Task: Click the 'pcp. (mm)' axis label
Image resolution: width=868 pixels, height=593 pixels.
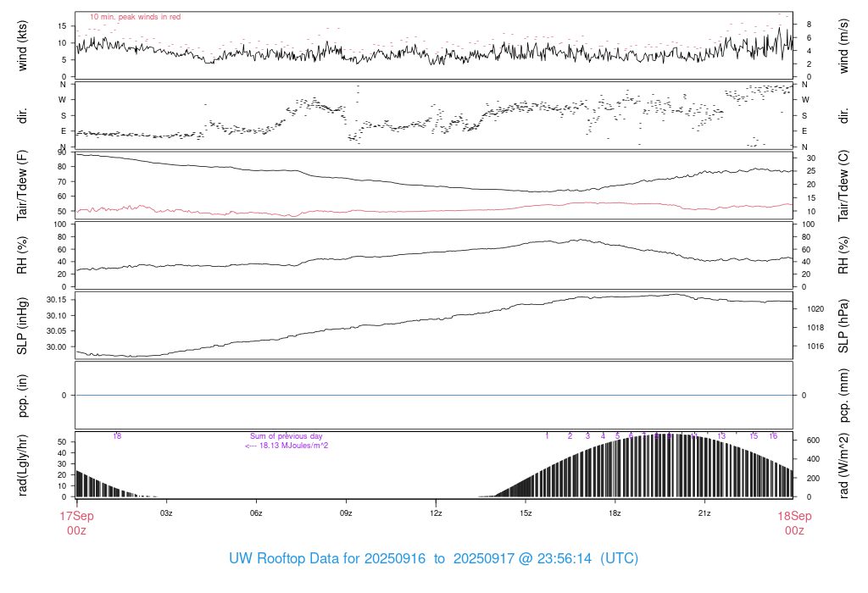Action: point(843,396)
